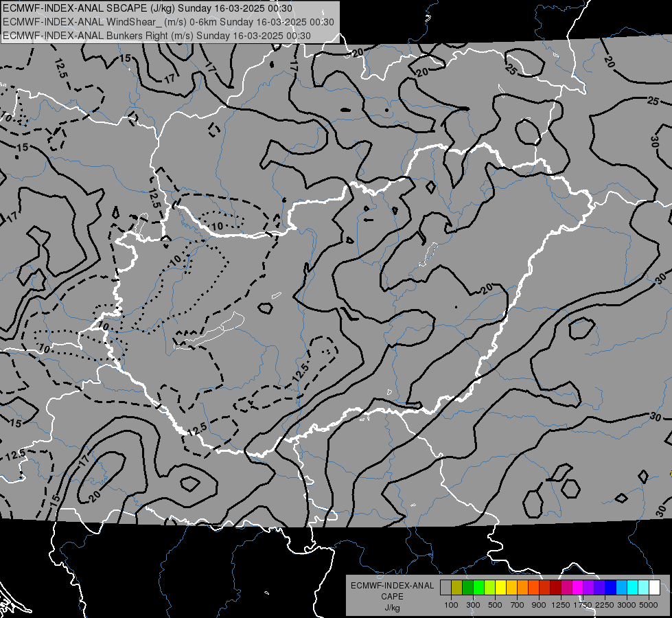Screen dimensions: 672x618
Task: Click the J/kg unit label in legend
Action: 392,608
